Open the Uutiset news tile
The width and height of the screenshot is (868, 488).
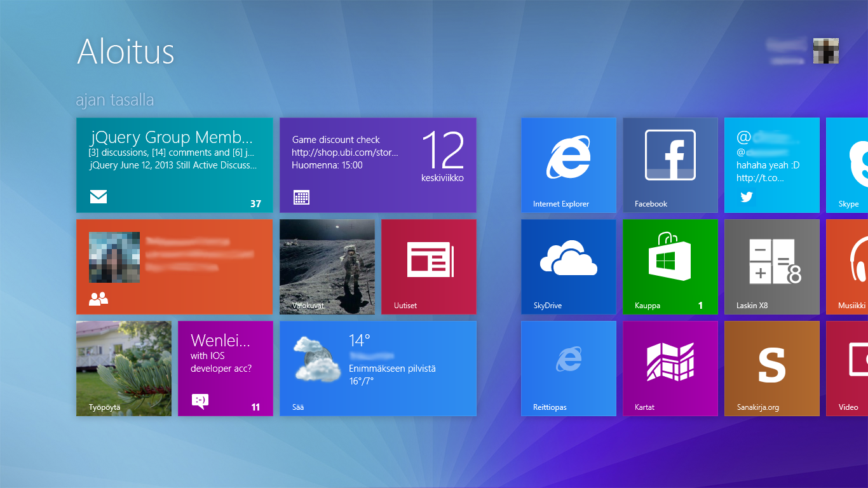pos(429,267)
